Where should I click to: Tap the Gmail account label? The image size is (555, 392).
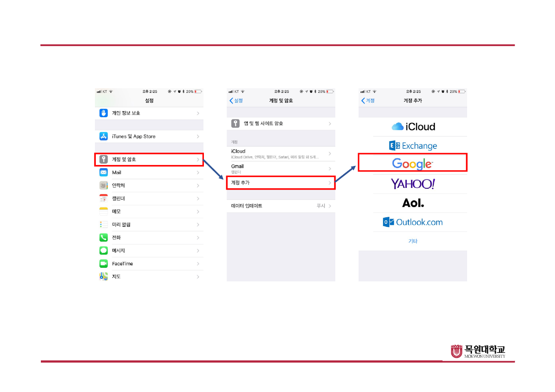[x=237, y=166]
